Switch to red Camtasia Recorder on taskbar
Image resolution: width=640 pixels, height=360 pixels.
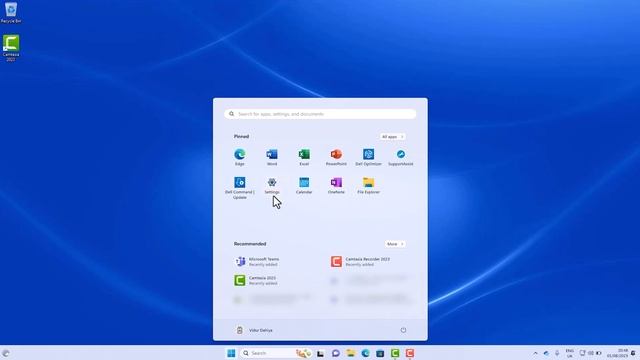pos(410,353)
